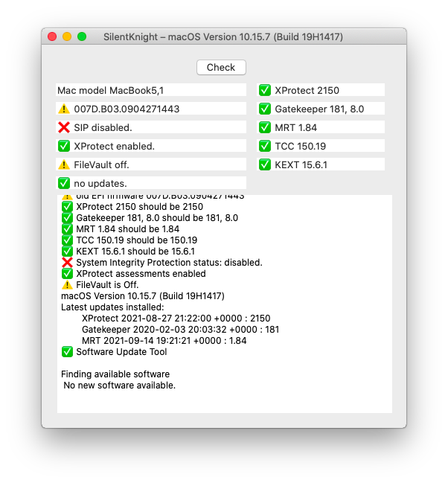Click log line 'MRT 1.84 should be 1.84'
Viewport: 448px width, 483px height.
point(127,229)
